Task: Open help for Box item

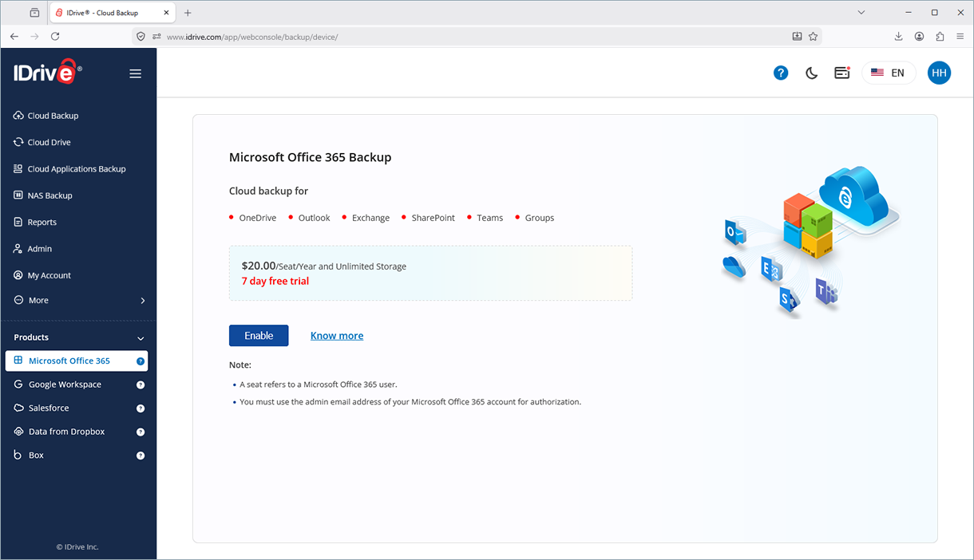Action: point(141,455)
